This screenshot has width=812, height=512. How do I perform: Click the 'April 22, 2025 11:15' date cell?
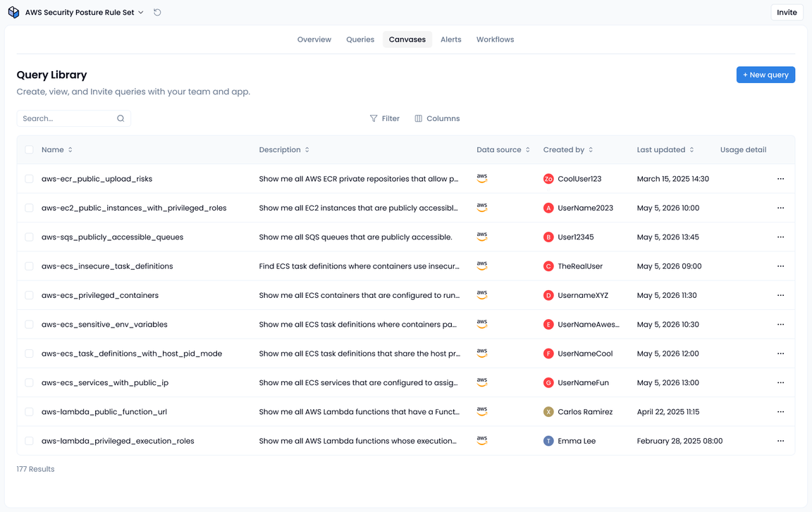[x=668, y=412]
